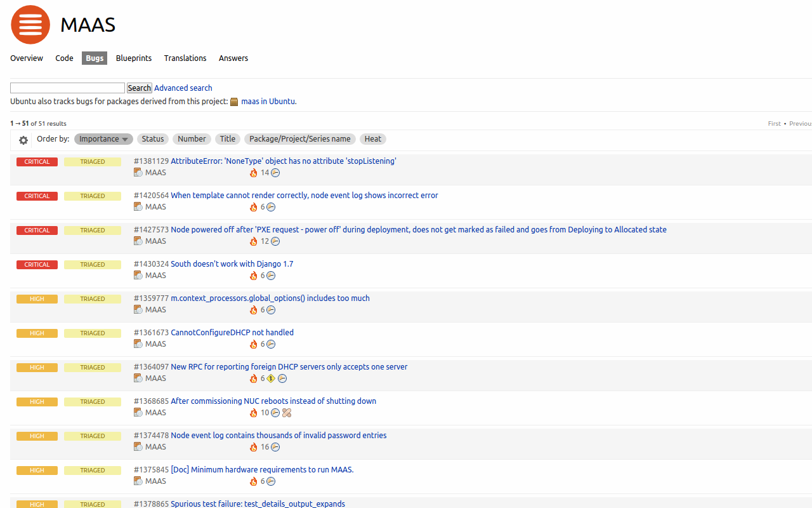812x508 pixels.
Task: Click the heat flame icon for bug #1381129
Action: pyautogui.click(x=254, y=173)
